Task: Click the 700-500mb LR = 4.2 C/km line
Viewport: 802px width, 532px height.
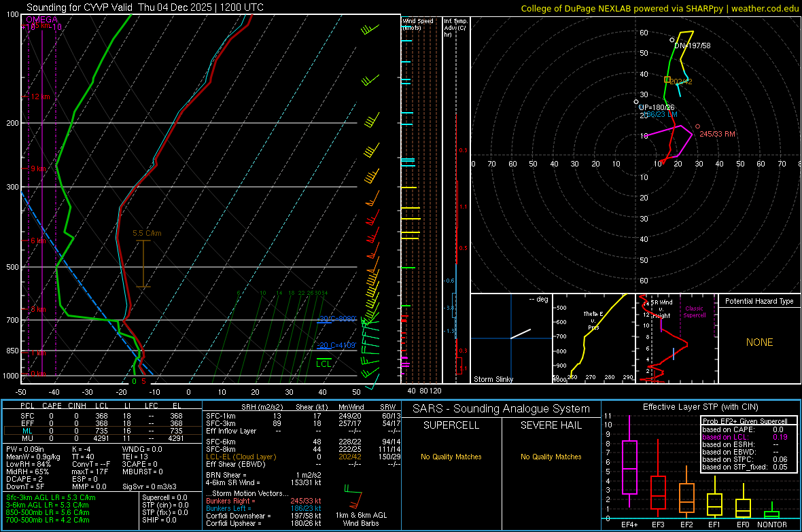Action: point(48,520)
